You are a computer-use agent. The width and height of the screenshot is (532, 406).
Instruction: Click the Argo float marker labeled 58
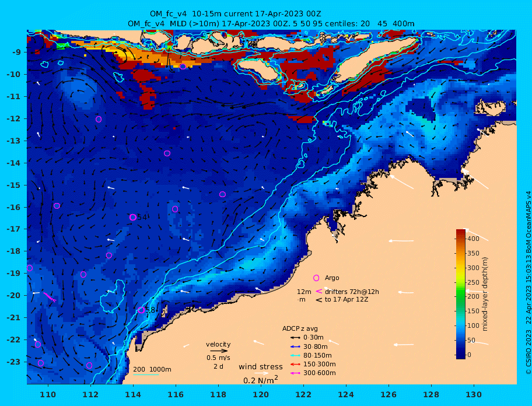click(142, 310)
